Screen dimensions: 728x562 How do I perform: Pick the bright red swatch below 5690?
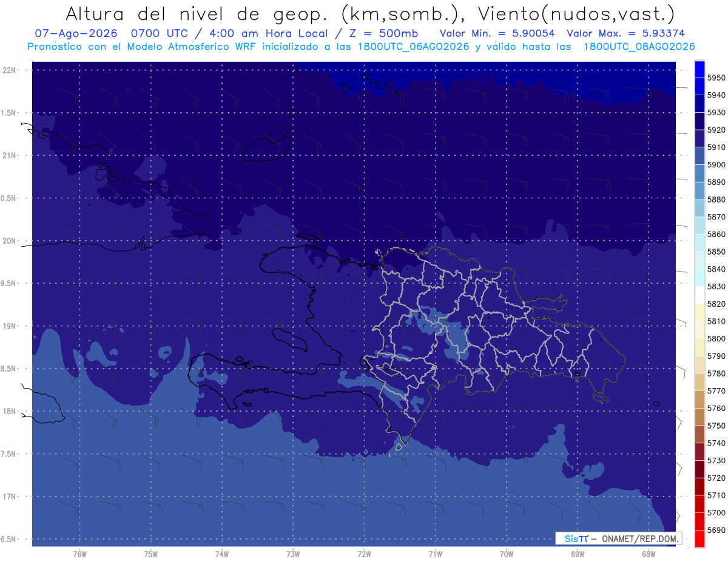(x=699, y=538)
